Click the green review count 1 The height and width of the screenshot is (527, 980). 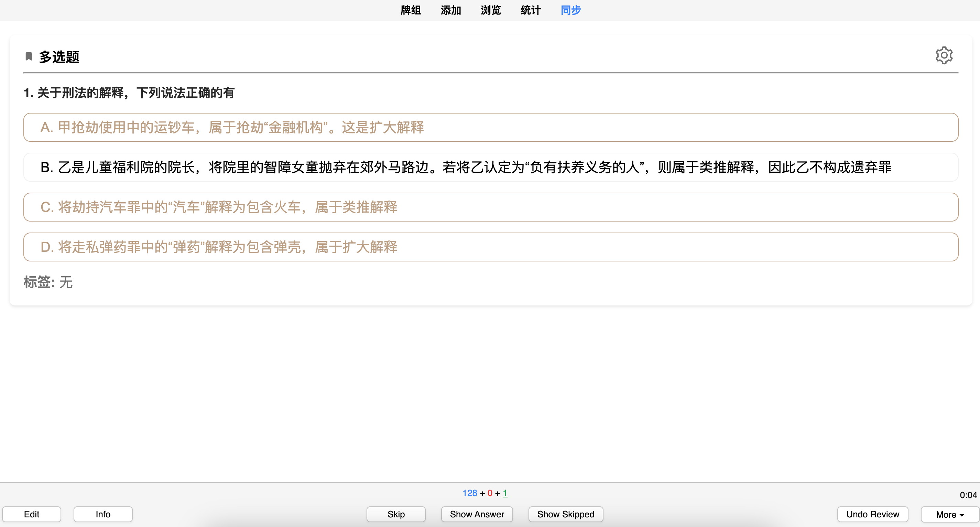coord(505,493)
